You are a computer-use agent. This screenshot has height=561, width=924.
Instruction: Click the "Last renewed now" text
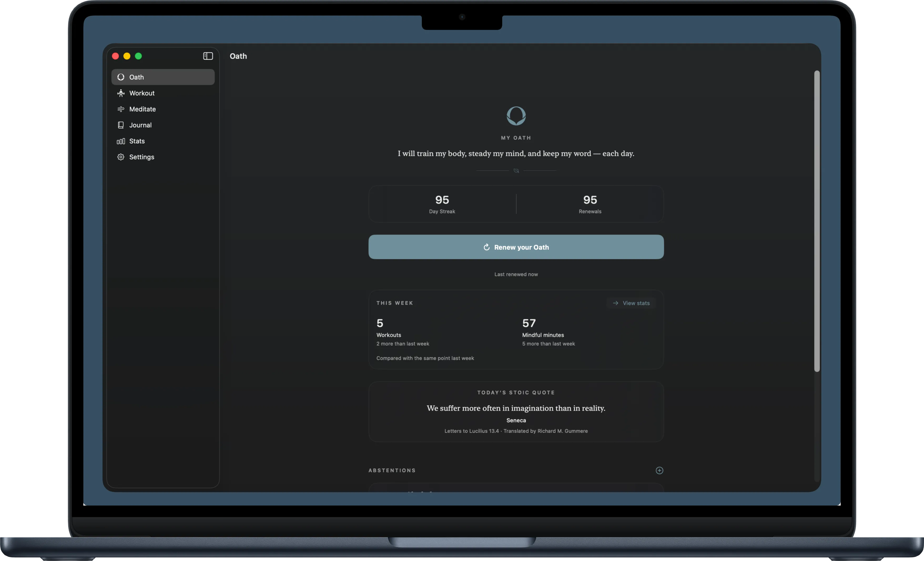[x=516, y=274]
